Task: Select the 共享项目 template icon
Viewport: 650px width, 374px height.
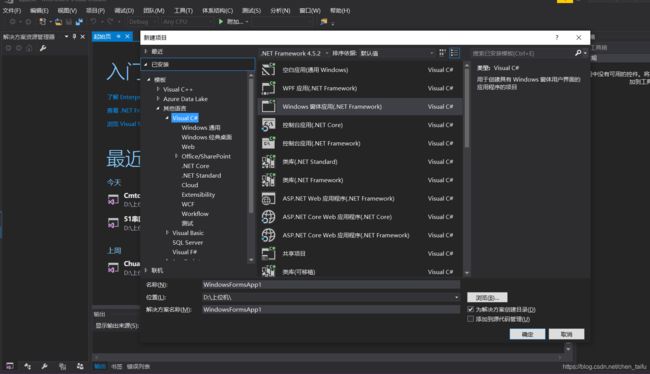Action: tap(268, 253)
